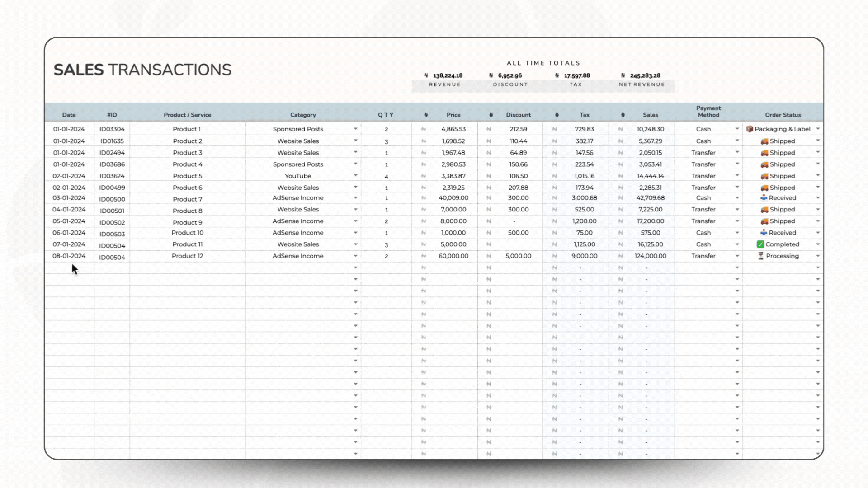Select the QTY column header
868x488 pixels.
pyautogui.click(x=386, y=115)
